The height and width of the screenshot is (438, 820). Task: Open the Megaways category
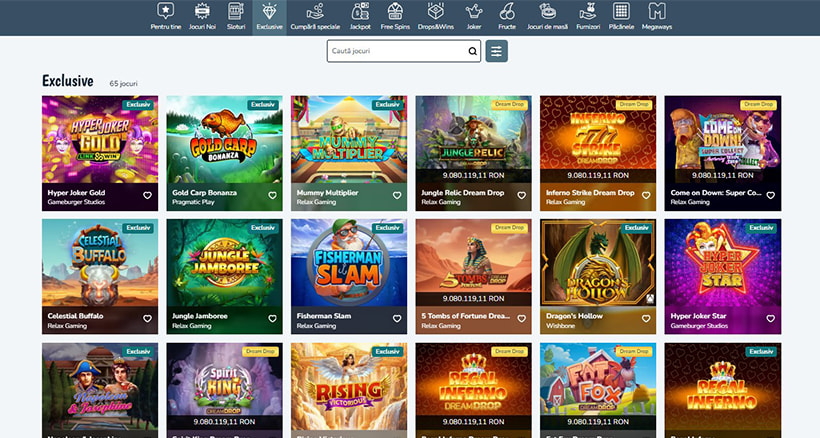656,17
